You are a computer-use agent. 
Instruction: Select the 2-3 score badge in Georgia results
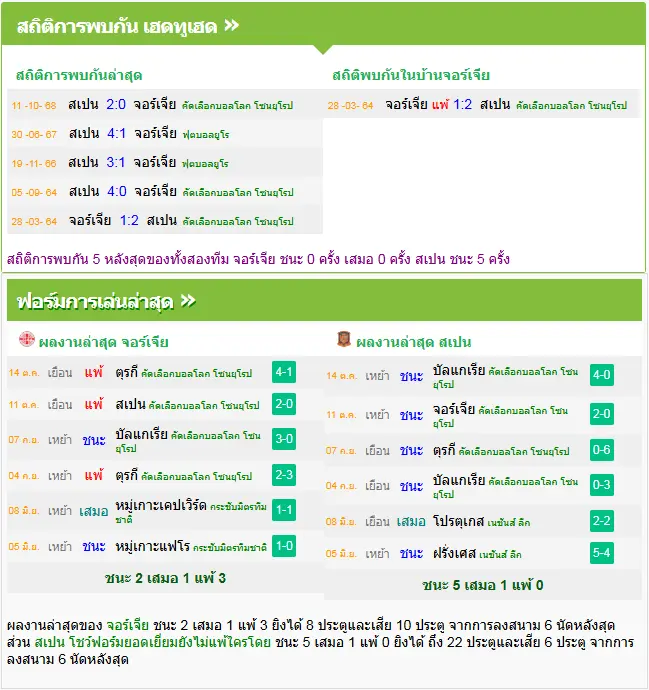pyautogui.click(x=284, y=475)
